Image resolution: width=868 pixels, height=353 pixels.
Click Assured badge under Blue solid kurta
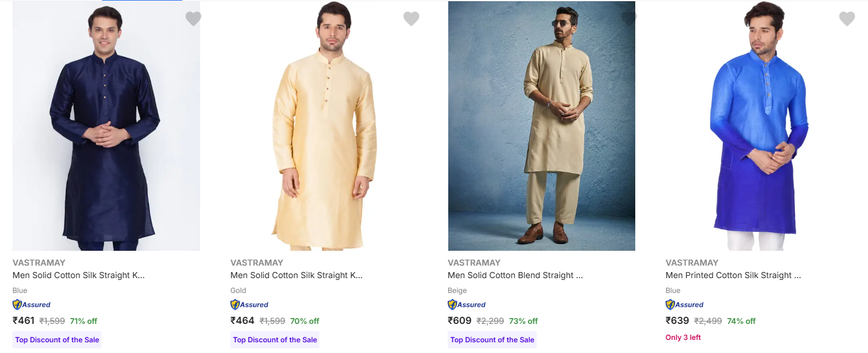click(32, 305)
